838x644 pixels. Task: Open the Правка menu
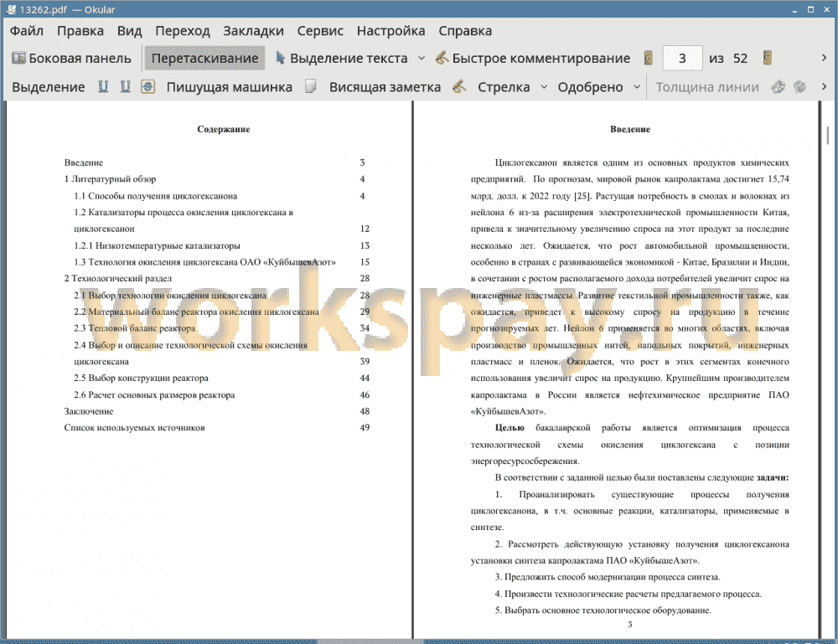click(80, 31)
